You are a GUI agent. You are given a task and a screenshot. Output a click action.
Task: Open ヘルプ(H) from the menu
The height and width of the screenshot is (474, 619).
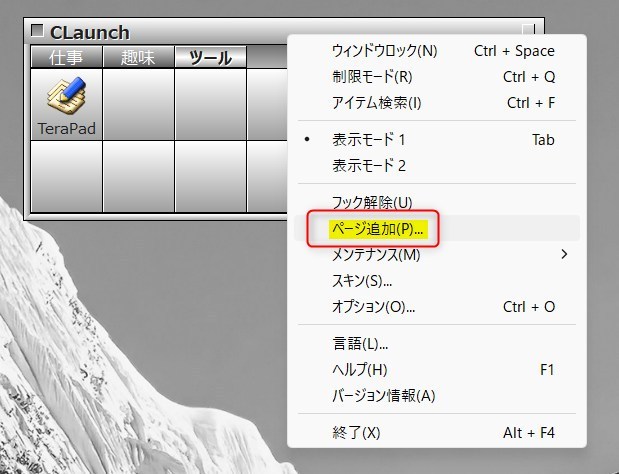click(x=437, y=369)
